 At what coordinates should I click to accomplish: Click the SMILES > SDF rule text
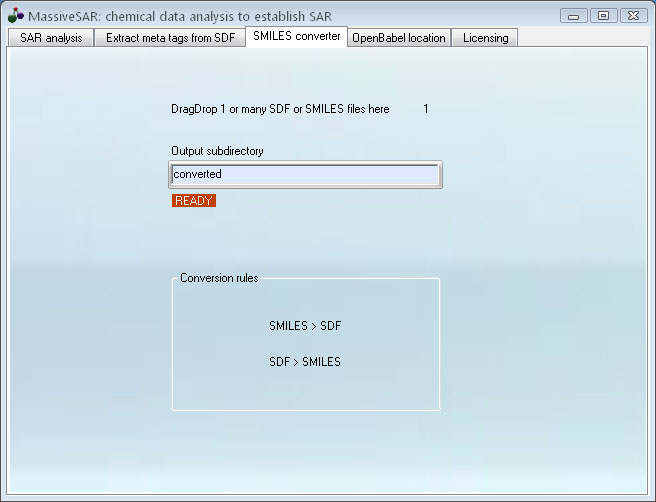[x=305, y=326]
